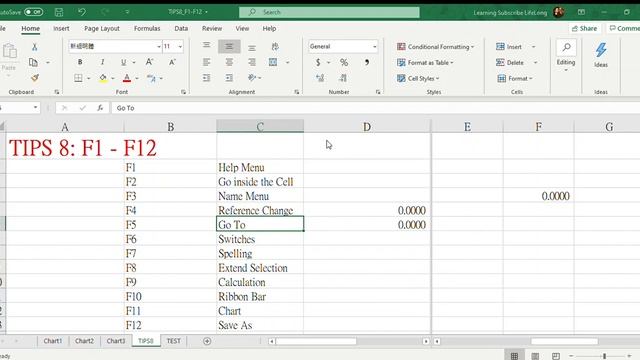
Task: Click the Align Right icon
Action: coord(252,62)
